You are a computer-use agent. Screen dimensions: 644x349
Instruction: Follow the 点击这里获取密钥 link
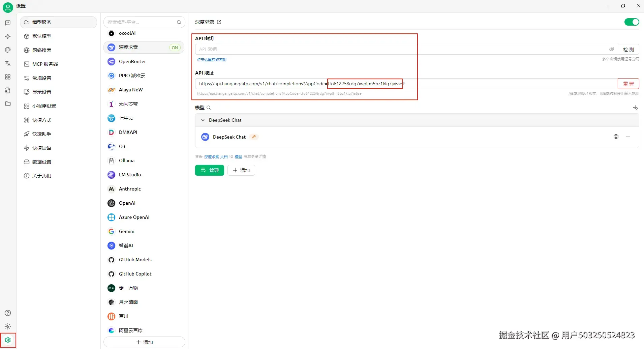[212, 60]
